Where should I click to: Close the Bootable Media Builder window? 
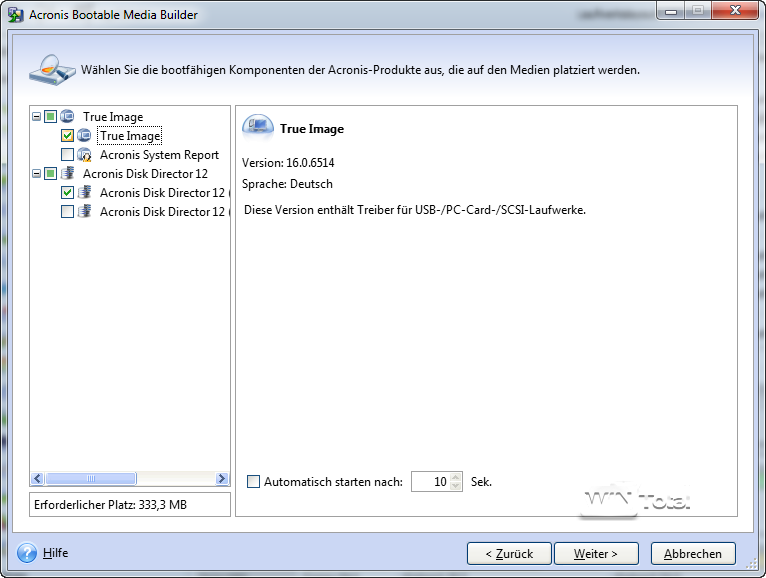[735, 11]
